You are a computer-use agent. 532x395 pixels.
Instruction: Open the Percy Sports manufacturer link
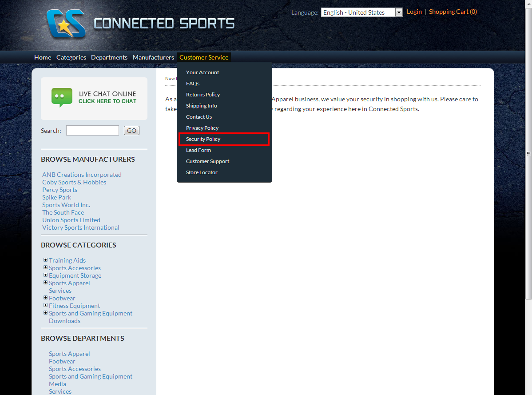[x=60, y=190]
